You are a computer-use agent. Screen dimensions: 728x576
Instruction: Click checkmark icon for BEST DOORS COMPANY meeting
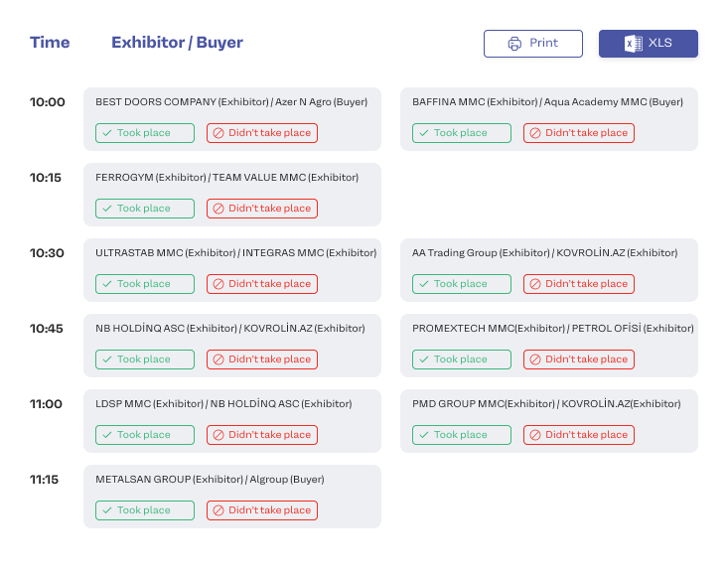(x=106, y=133)
